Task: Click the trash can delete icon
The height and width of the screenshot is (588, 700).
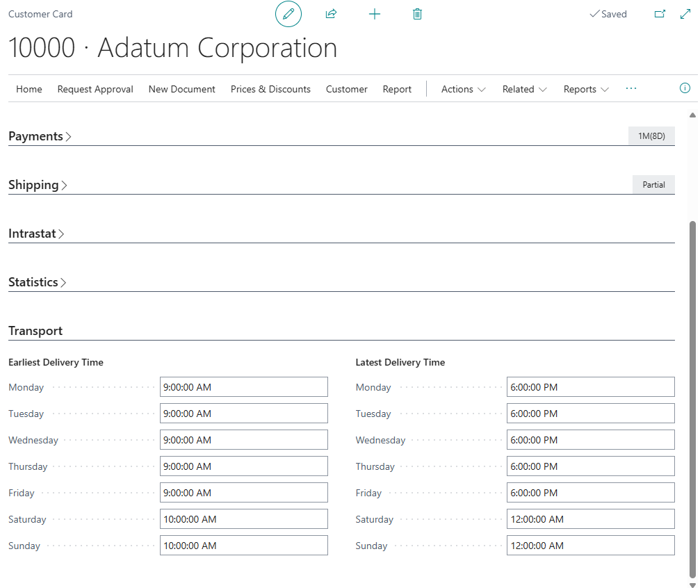Action: pos(417,14)
